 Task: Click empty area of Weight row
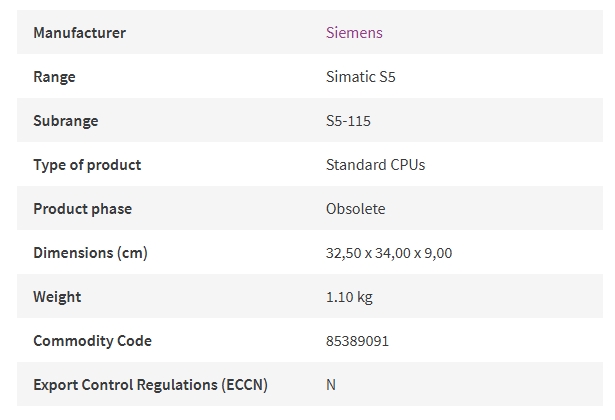tap(490, 296)
